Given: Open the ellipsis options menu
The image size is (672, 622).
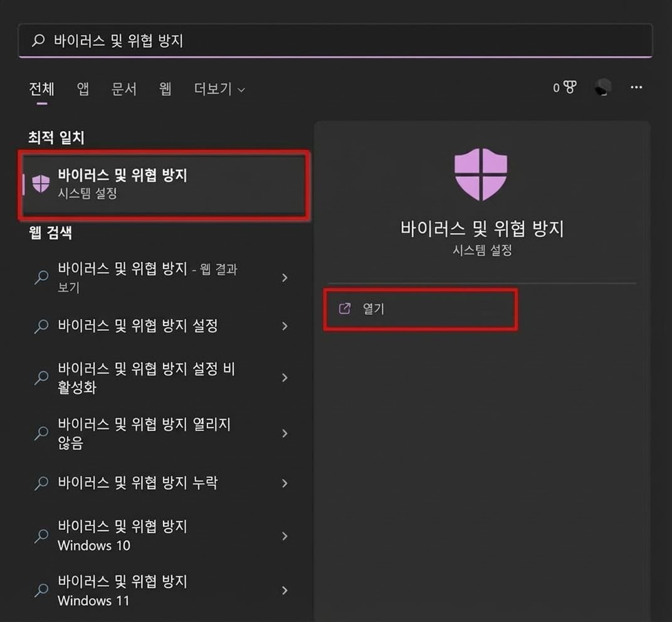Looking at the screenshot, I should [636, 88].
